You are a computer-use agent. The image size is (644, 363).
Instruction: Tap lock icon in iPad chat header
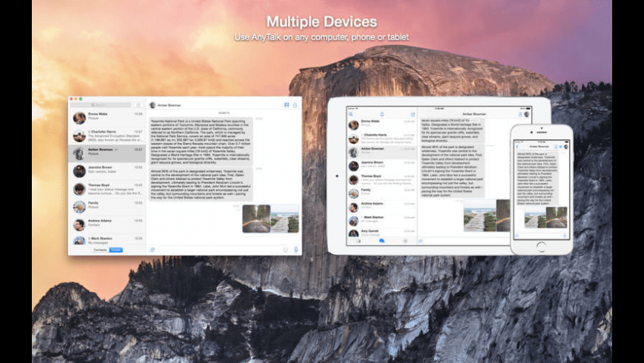point(520,114)
